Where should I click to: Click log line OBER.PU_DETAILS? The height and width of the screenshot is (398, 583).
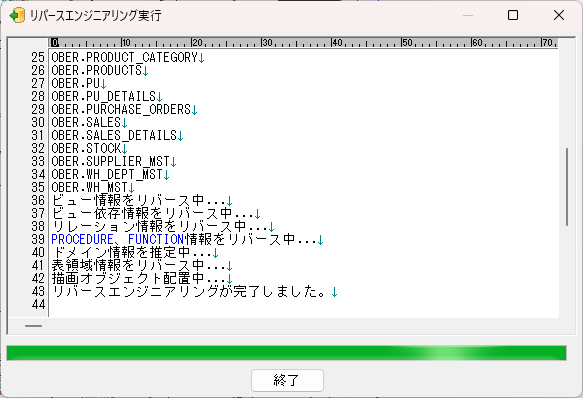click(107, 97)
